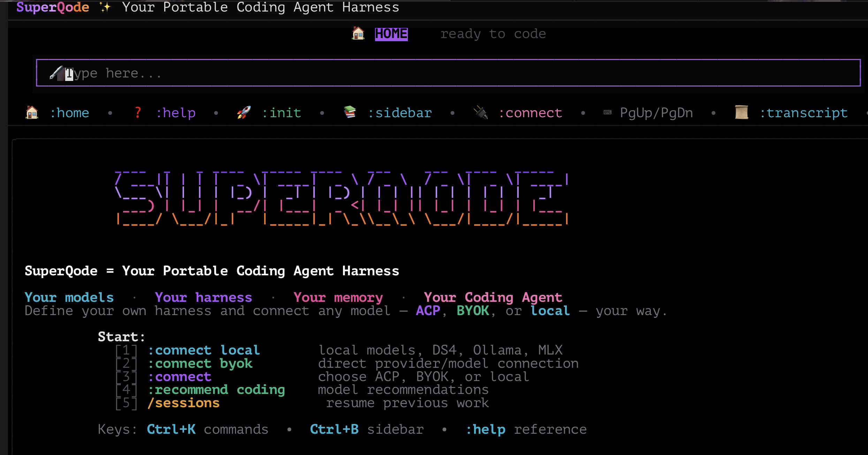Viewport: 868px width, 455px height.
Task: Click the red question mark help icon
Action: point(138,112)
